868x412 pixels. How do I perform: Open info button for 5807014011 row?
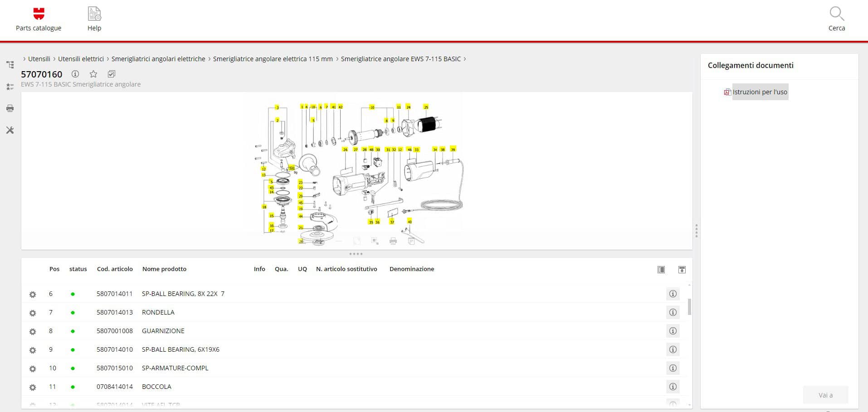673,294
